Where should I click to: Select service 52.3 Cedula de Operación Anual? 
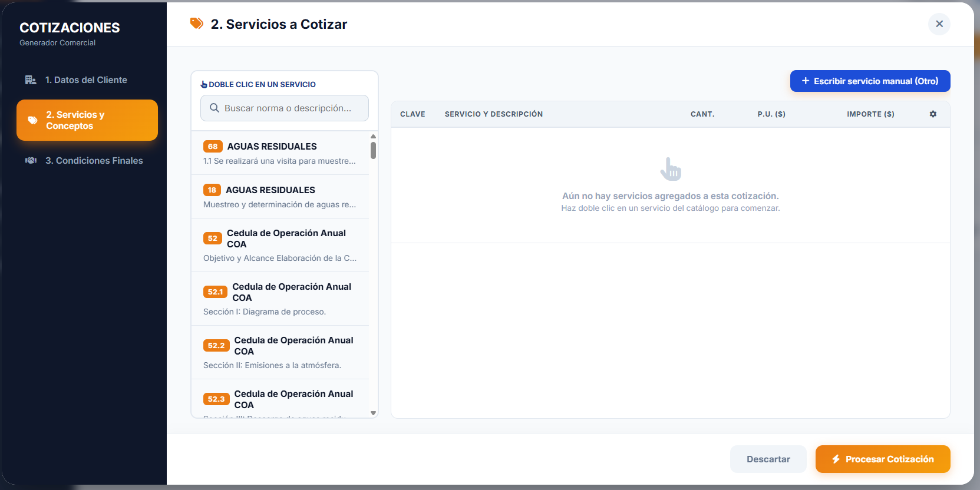281,399
